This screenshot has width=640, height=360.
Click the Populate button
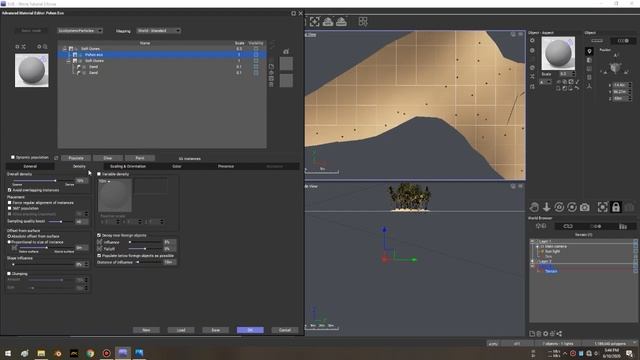[76, 158]
